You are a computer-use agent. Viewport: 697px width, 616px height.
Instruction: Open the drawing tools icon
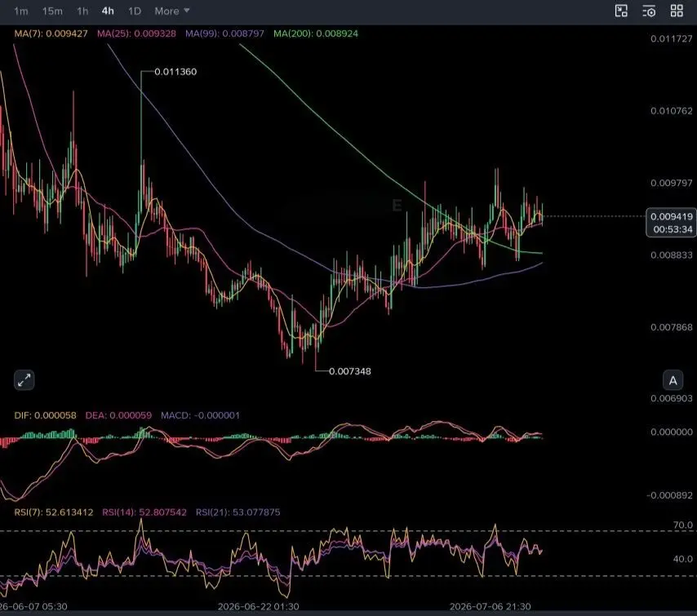click(621, 11)
